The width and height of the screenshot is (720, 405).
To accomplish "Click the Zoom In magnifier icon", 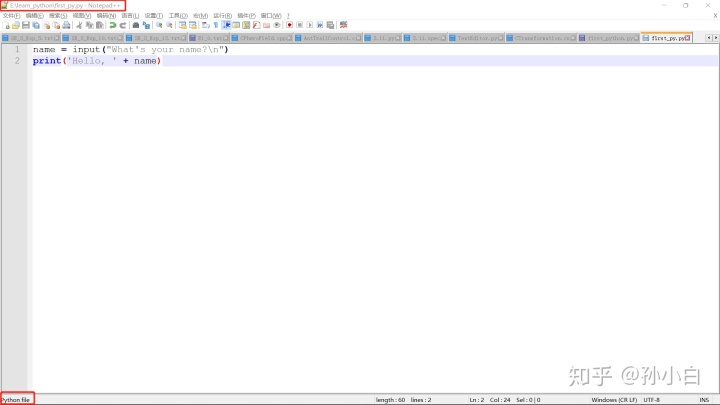I will [x=159, y=25].
